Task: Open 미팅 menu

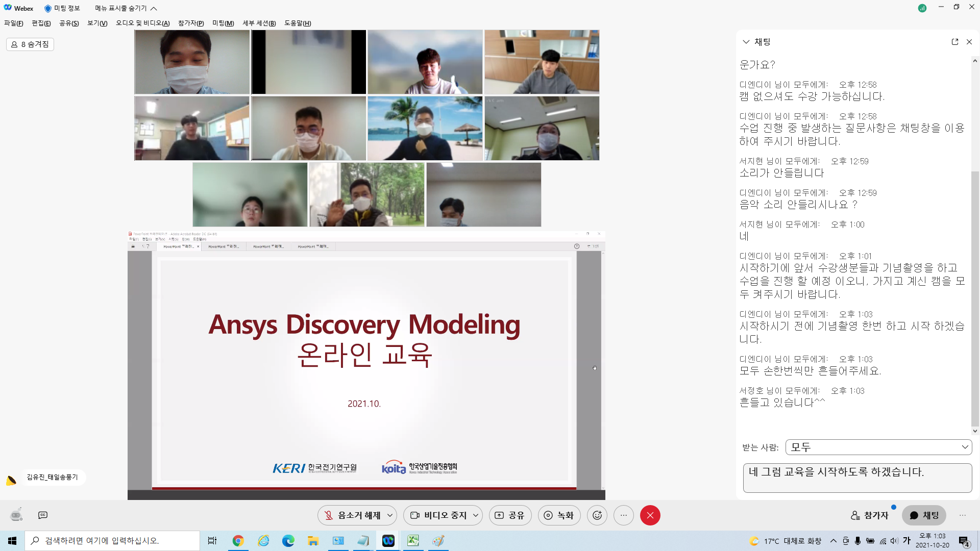Action: point(223,23)
